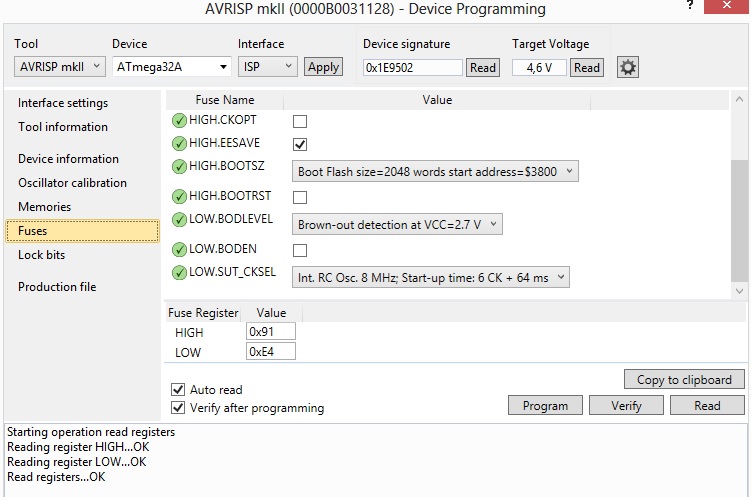Viewport: 753px width, 500px height.
Task: Click green check icon next to HIGH.EESAVE
Action: pos(179,144)
